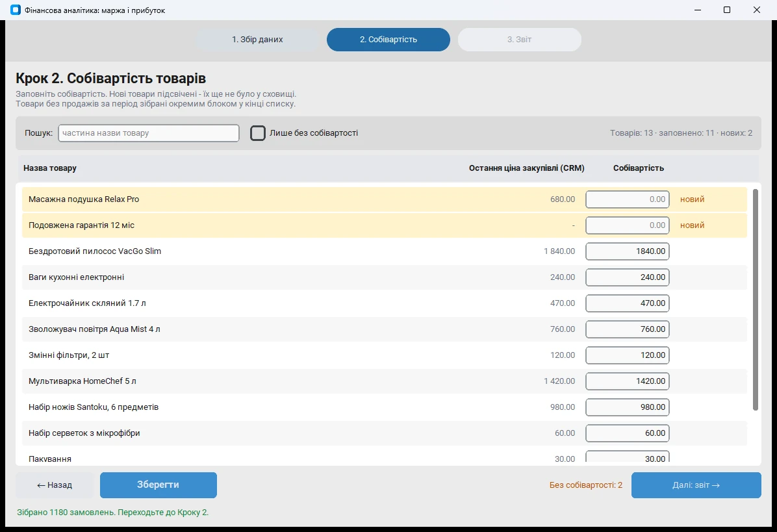The width and height of the screenshot is (777, 532).
Task: Click CRM price '1 840.00' of VacGo Slim
Action: [559, 251]
